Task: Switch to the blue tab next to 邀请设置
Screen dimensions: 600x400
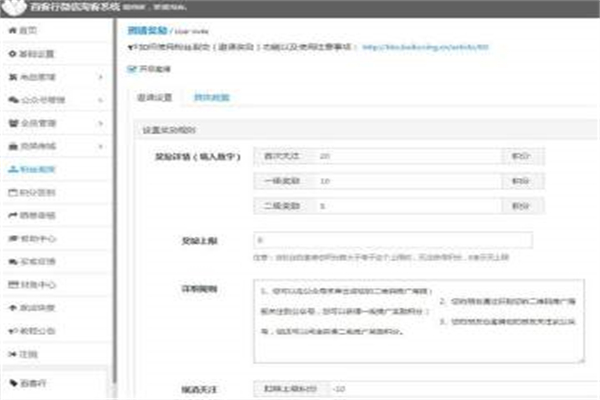Action: tap(212, 98)
